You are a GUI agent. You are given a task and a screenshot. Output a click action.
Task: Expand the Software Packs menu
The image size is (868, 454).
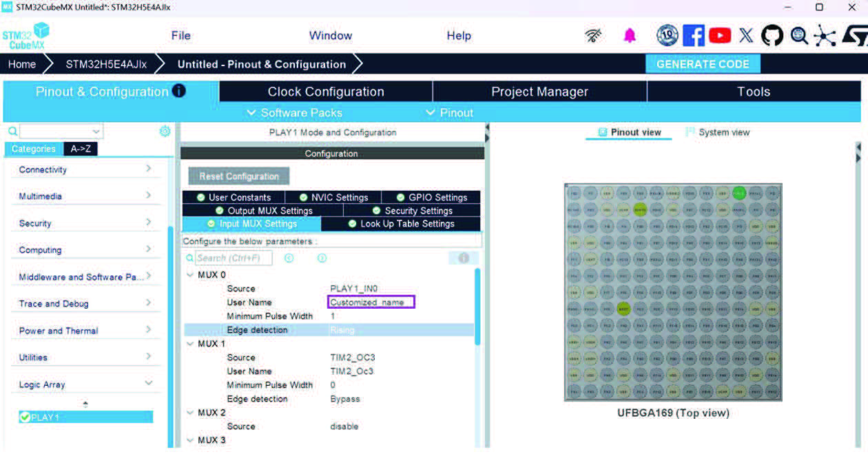pyautogui.click(x=294, y=112)
